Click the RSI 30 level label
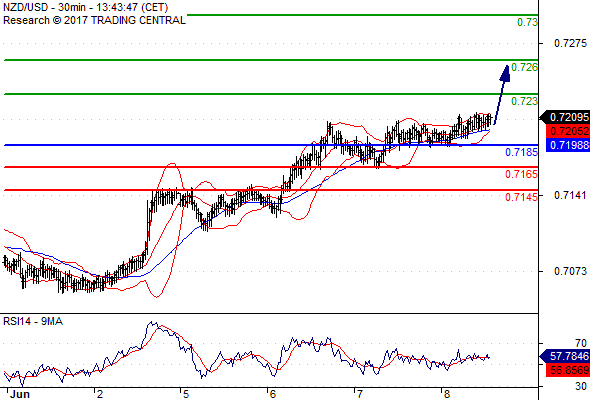The image size is (590, 400). point(581,386)
